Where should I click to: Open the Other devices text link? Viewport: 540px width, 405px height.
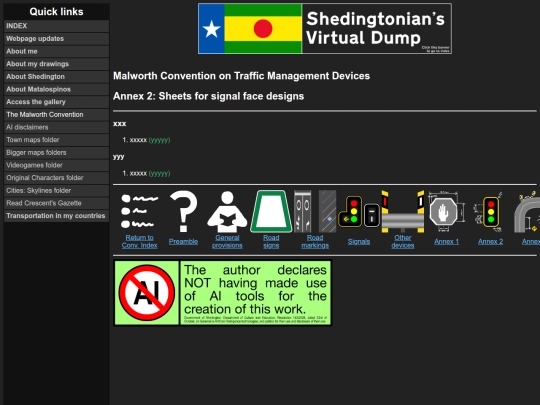(403, 241)
